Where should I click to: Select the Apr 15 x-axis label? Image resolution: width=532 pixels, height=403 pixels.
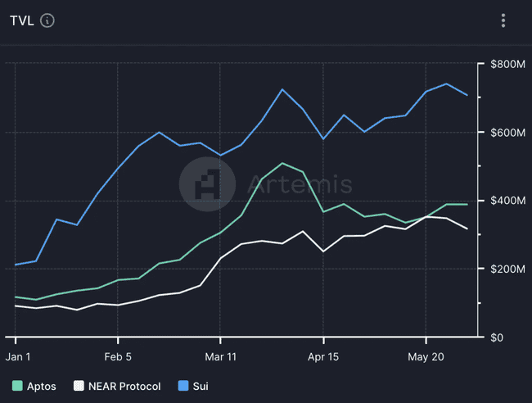point(323,355)
